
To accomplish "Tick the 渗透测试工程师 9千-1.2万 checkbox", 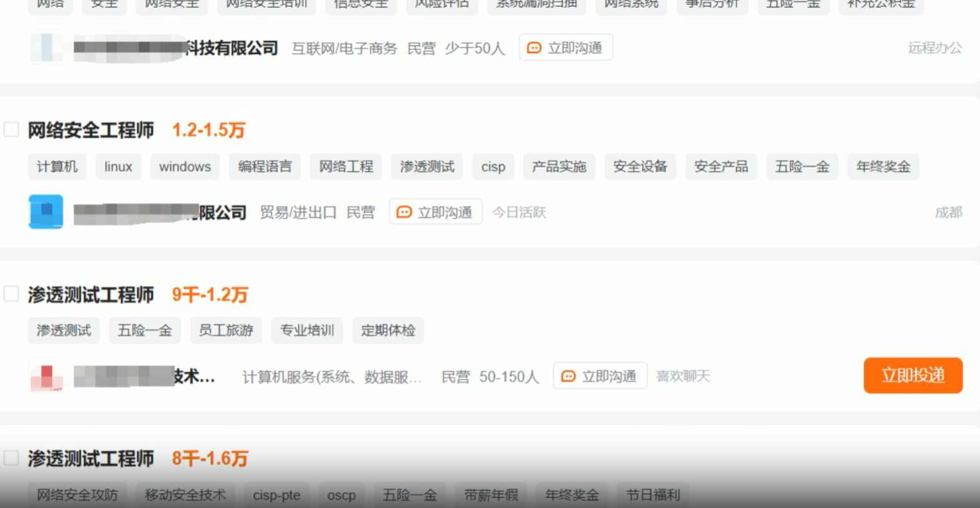I will (11, 294).
